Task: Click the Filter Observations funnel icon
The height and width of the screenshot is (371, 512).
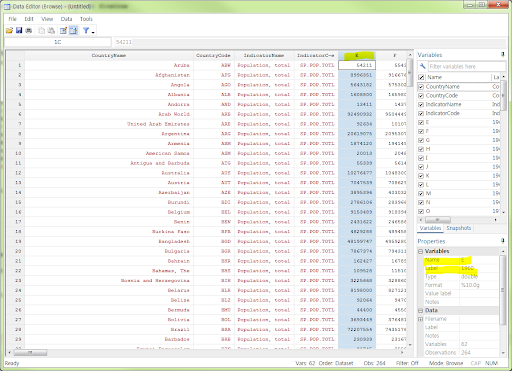Action: (86, 31)
